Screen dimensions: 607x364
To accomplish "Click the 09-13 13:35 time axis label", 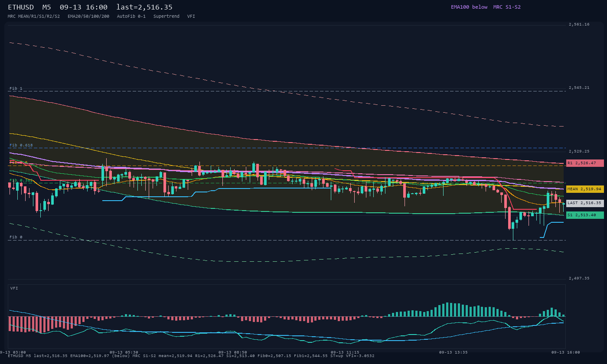I will click(454, 352).
